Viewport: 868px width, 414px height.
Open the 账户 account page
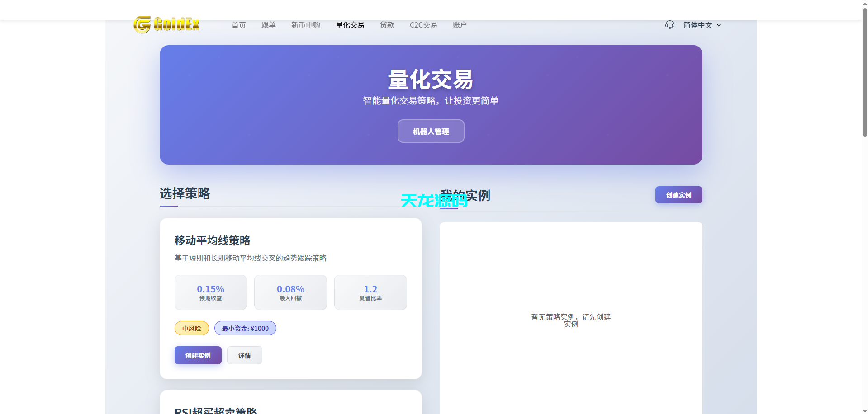(460, 25)
